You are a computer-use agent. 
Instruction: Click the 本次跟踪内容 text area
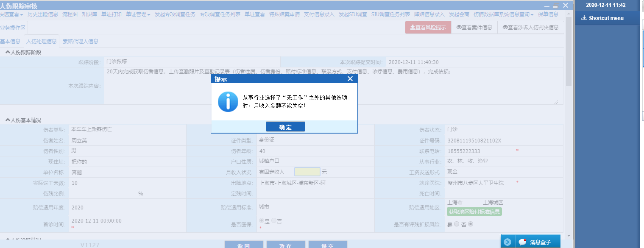332,86
